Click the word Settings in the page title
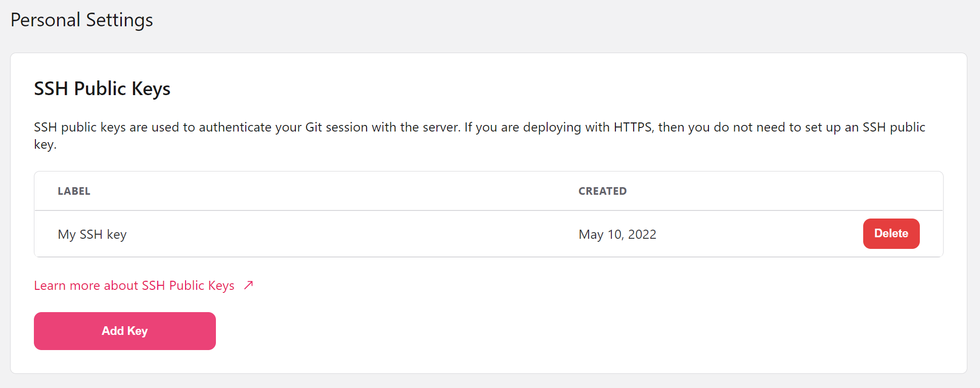 point(119,20)
